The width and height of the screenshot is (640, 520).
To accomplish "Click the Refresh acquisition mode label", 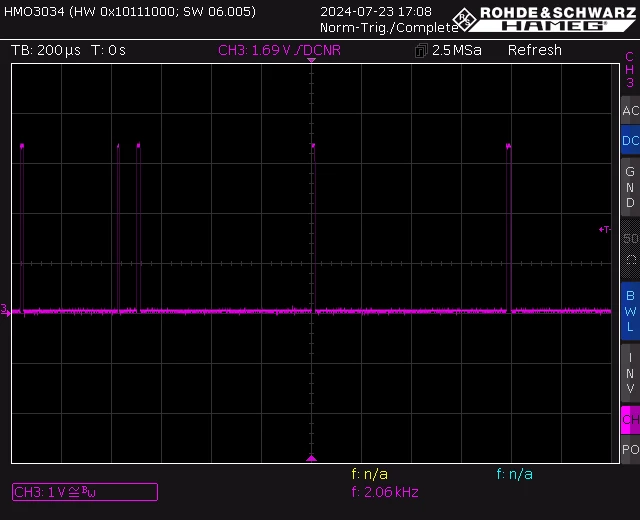I will click(x=535, y=50).
